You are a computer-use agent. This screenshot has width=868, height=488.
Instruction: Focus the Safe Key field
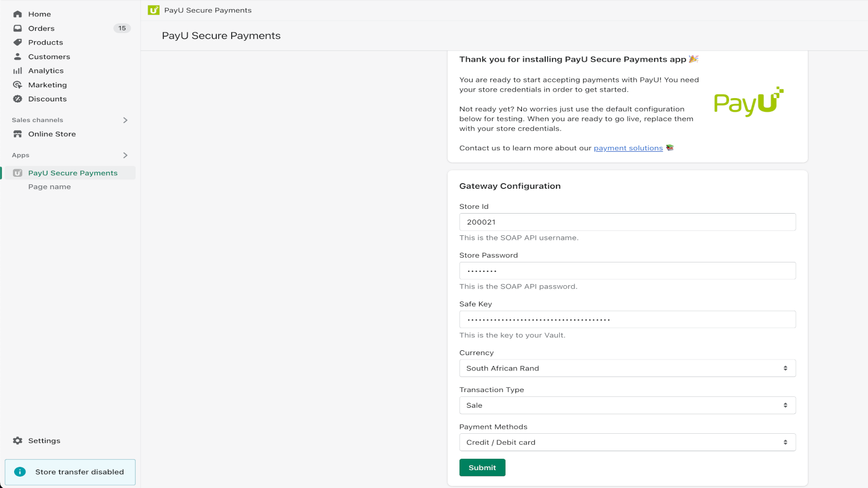pos(627,319)
